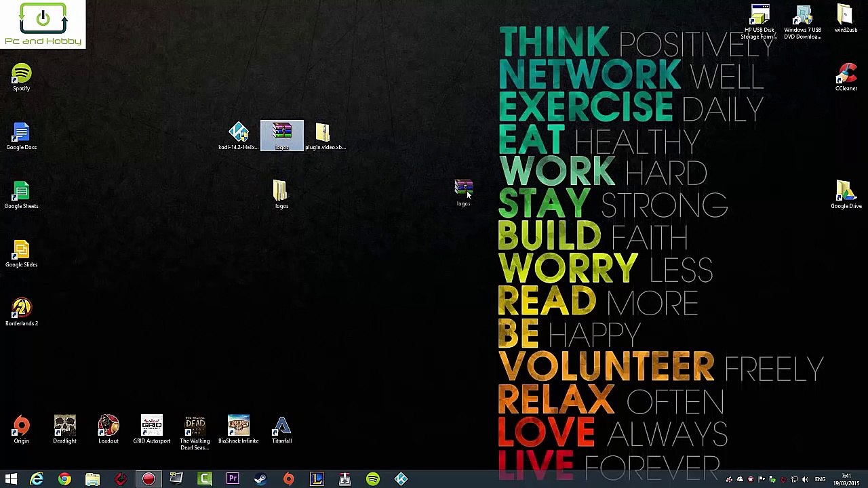This screenshot has height=488, width=868.
Task: Select the win32usb folder
Action: (x=846, y=19)
